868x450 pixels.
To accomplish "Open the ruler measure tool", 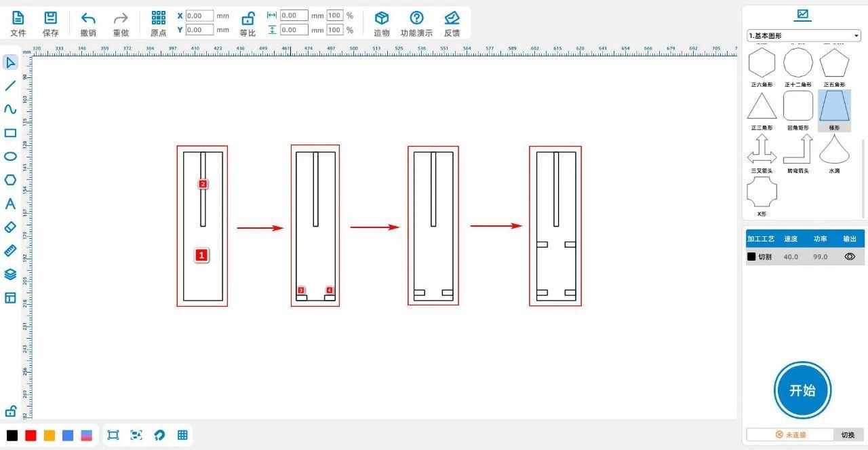I will pyautogui.click(x=10, y=250).
